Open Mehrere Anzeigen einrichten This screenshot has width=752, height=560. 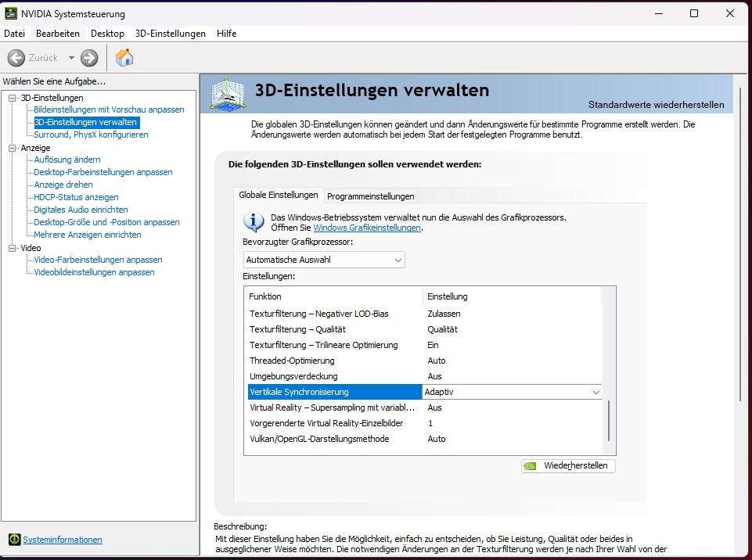[88, 235]
